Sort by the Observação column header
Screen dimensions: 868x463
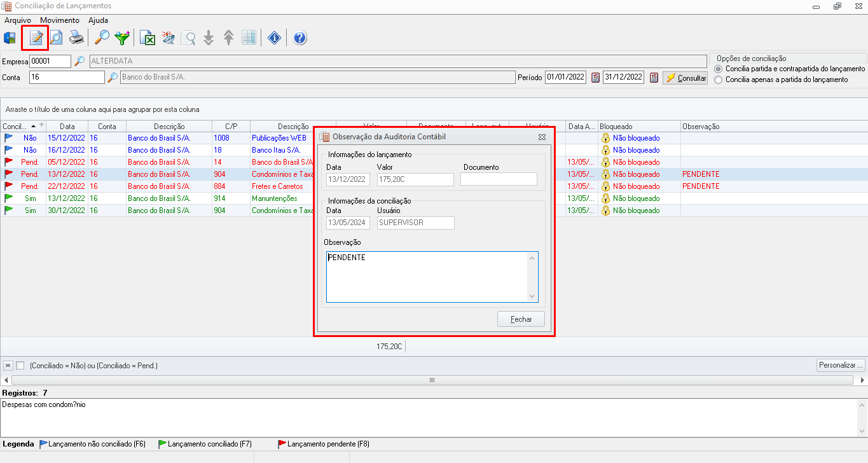coord(773,127)
